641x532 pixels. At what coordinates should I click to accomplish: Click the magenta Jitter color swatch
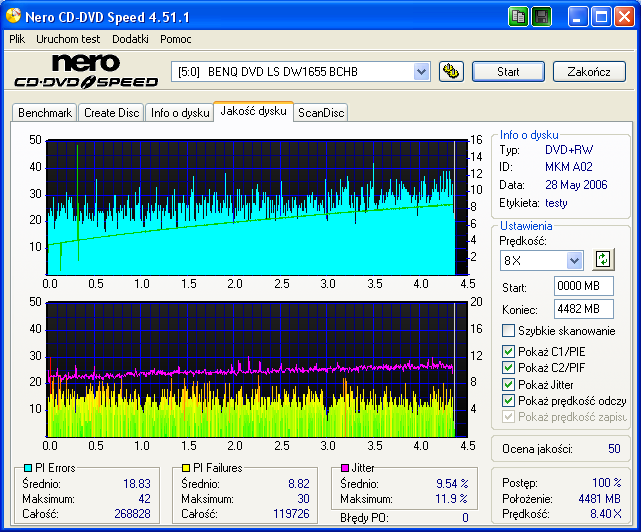345,468
